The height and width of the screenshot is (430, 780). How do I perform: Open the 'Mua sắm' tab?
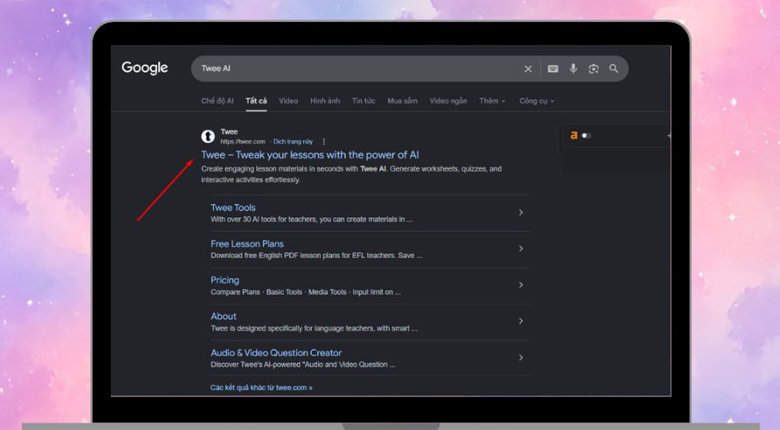[x=402, y=101]
